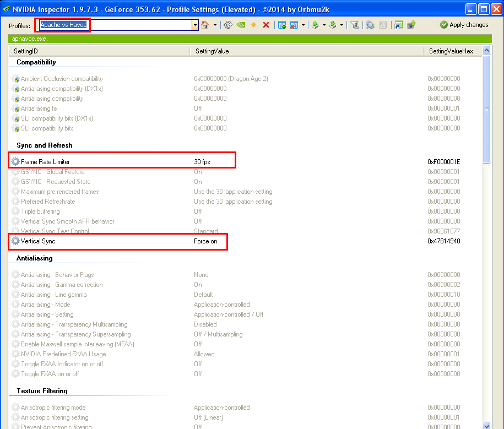Click the gear icon beside Triple buffering
The width and height of the screenshot is (504, 429).
pos(15,211)
